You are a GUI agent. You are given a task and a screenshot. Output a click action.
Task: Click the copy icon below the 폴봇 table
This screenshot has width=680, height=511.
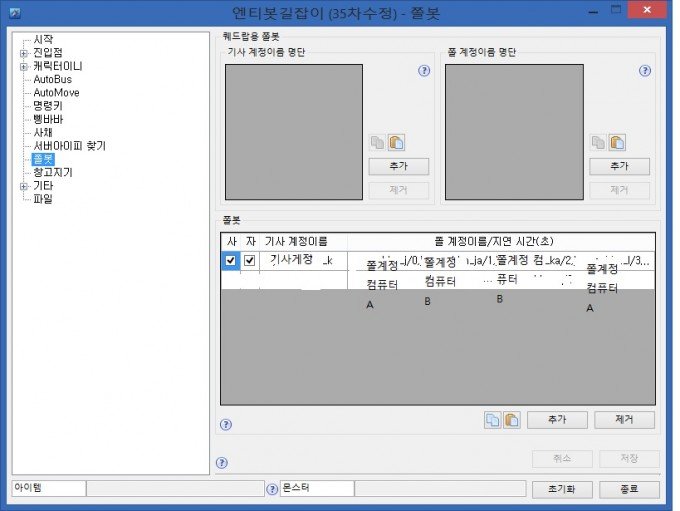tap(493, 420)
